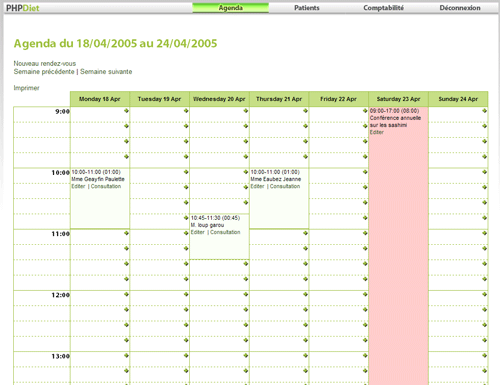500x385 pixels.
Task: Add appointment icon on Sunday at 11:00
Action: pyautogui.click(x=484, y=233)
